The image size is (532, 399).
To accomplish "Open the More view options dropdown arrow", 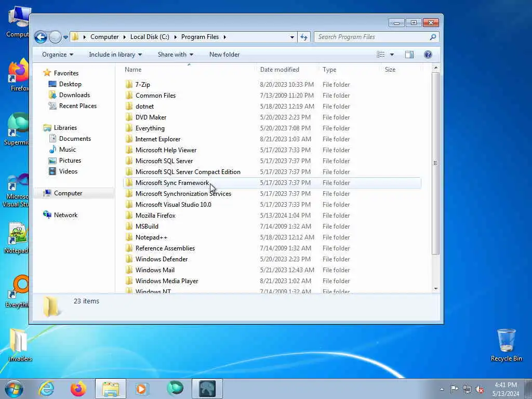I will point(392,55).
